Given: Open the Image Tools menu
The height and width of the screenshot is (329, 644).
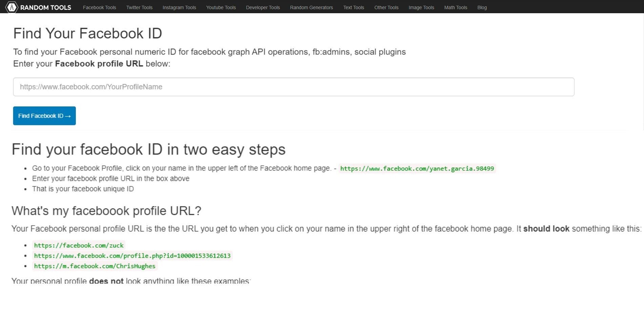Looking at the screenshot, I should 421,7.
